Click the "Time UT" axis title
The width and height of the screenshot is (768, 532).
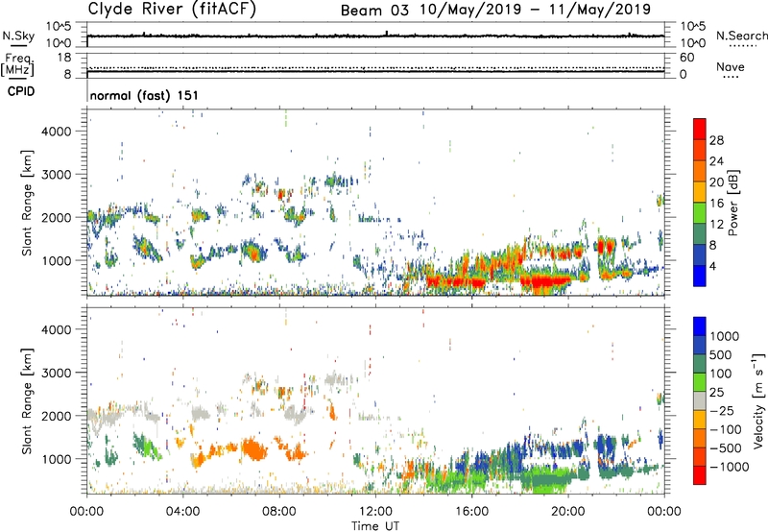[x=375, y=526]
